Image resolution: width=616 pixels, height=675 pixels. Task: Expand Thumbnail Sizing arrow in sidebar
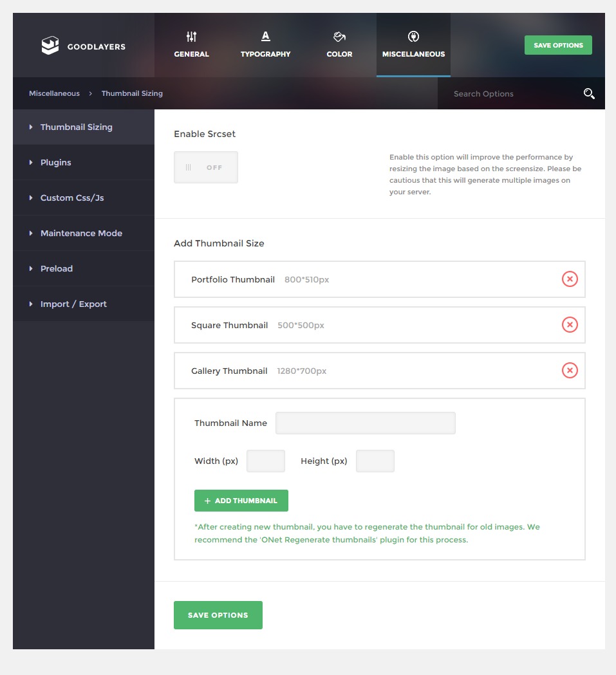[31, 127]
